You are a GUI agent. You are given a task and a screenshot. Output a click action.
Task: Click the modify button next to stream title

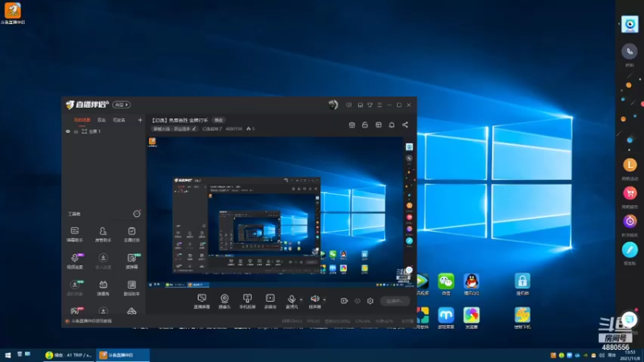click(x=218, y=120)
